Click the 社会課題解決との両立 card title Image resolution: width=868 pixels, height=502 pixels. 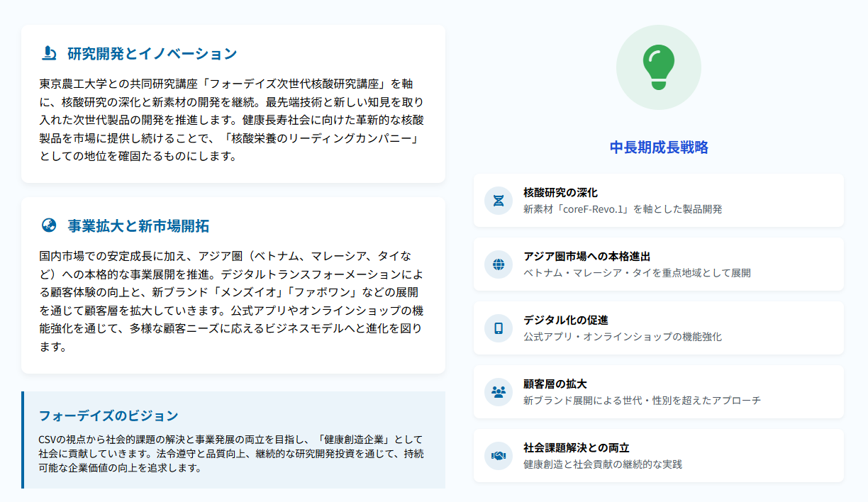point(576,448)
